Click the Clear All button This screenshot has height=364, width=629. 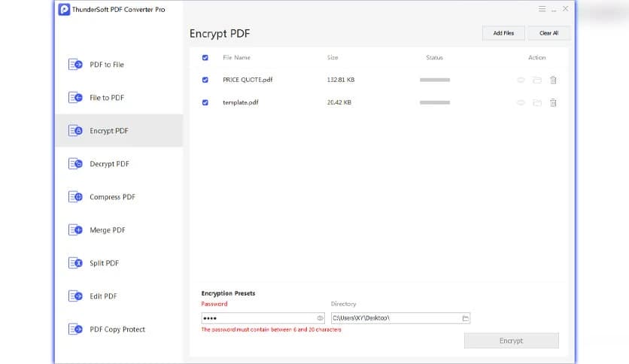pos(548,33)
